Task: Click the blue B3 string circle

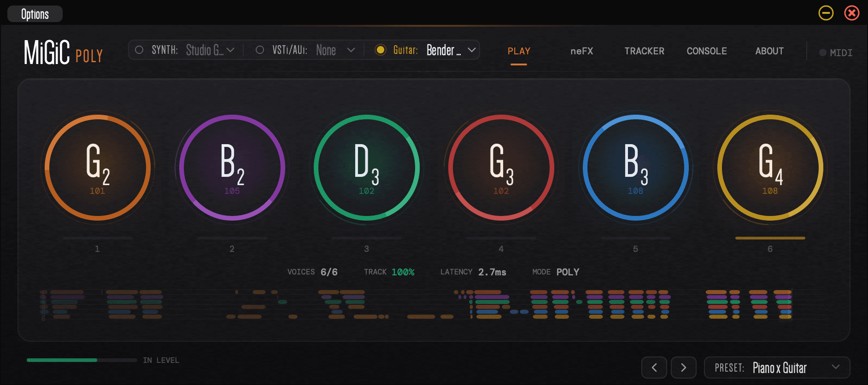Action: (636, 168)
